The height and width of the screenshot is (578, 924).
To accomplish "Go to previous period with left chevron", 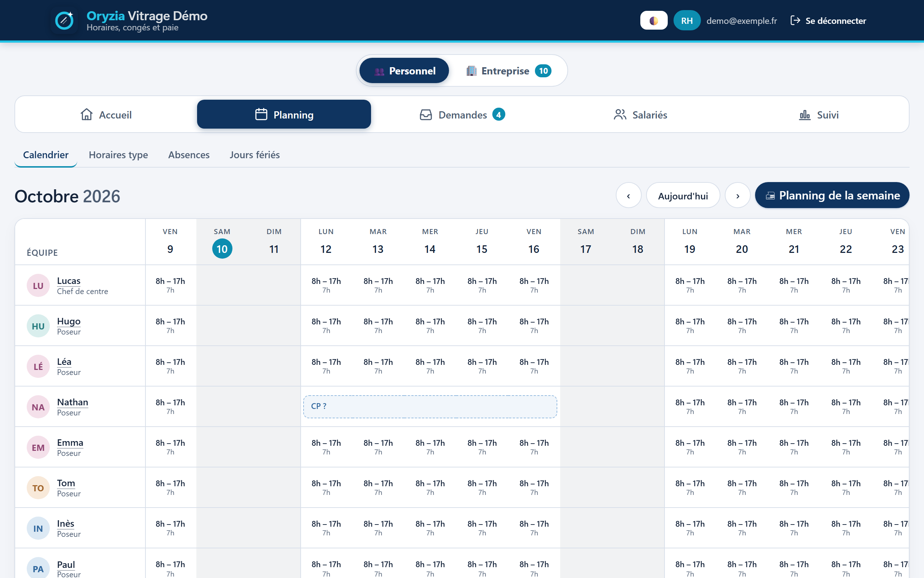I will 628,195.
